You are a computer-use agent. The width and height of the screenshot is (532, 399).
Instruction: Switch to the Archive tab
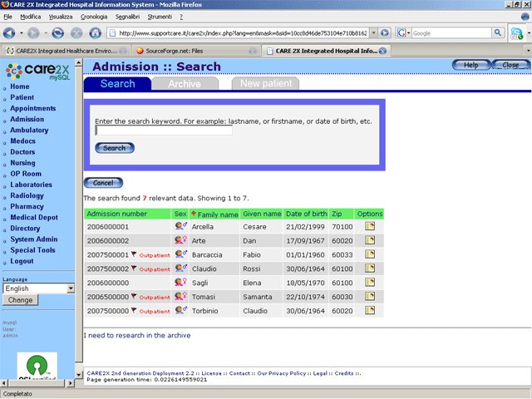185,83
